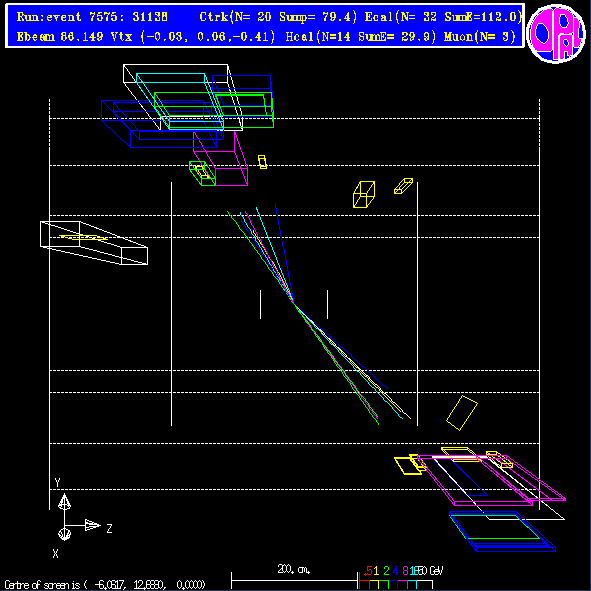
Task: Click the small yellow slanted bar cluster
Action: 403,186
